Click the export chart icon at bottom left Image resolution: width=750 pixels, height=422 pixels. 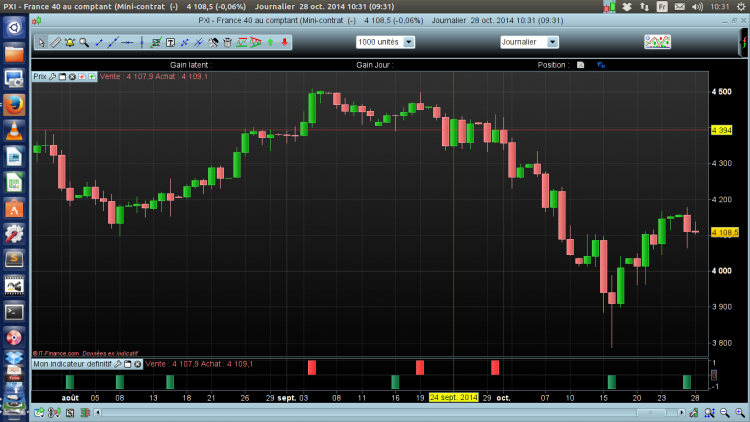pos(39,412)
